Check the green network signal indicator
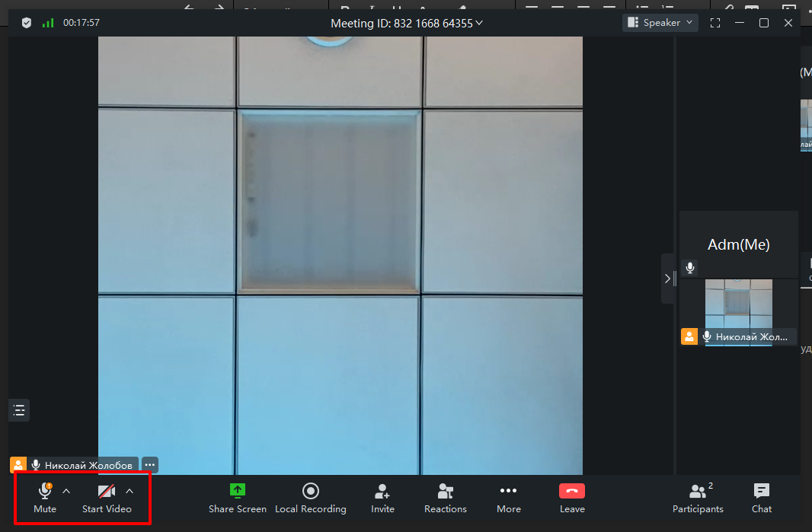 point(48,23)
